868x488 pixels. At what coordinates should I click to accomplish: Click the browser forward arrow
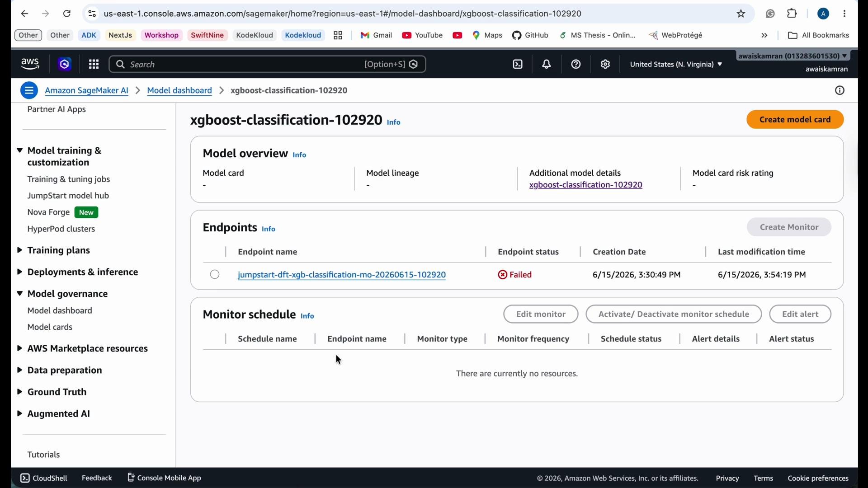click(46, 14)
